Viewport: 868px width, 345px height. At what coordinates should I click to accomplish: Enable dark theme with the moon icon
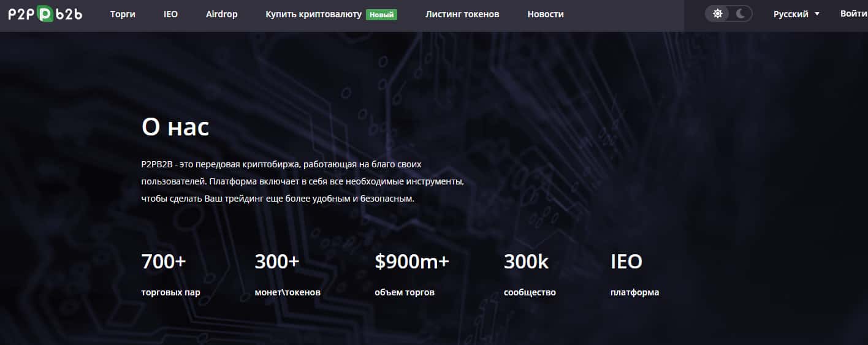(x=740, y=14)
